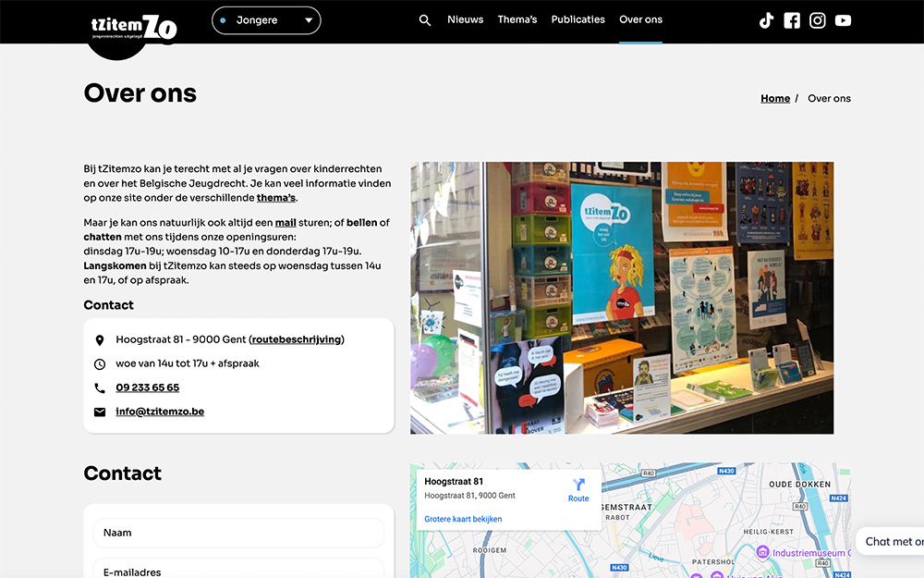Click the phone icon next to 09 233 65 65
This screenshot has width=924, height=578.
coord(100,388)
